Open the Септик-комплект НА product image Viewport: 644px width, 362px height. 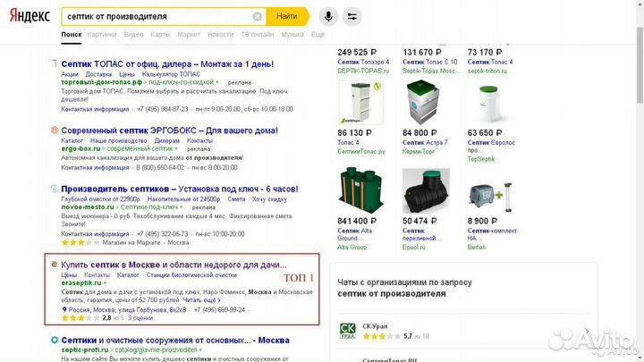coord(490,197)
